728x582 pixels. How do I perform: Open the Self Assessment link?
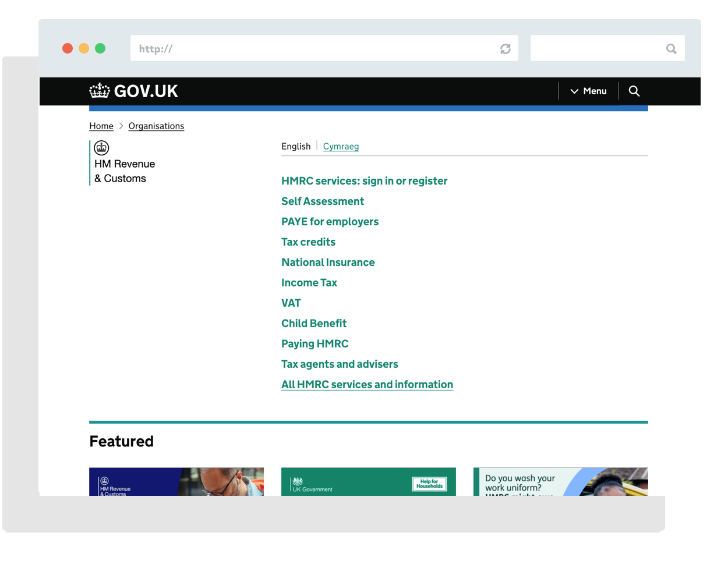click(x=323, y=201)
